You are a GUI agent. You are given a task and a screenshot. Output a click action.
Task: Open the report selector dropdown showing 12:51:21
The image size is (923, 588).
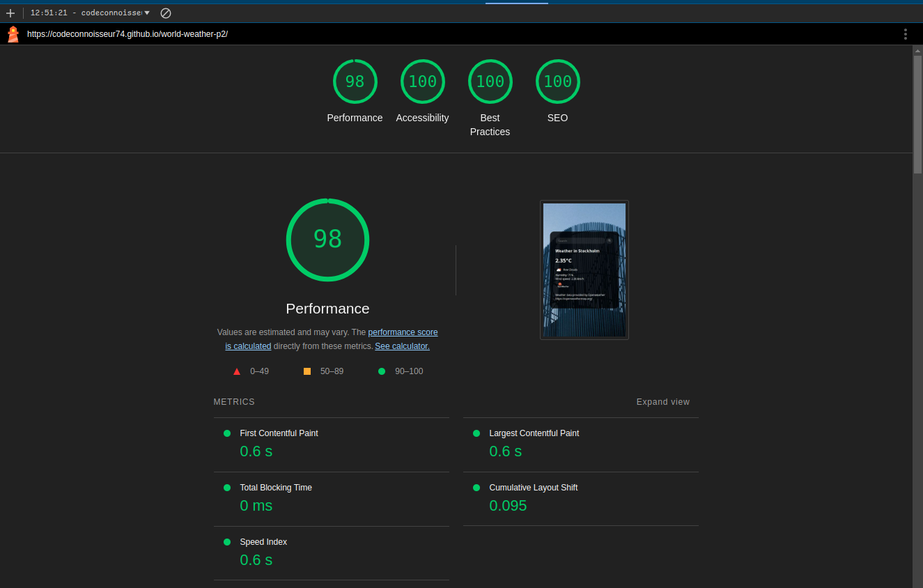coord(90,13)
